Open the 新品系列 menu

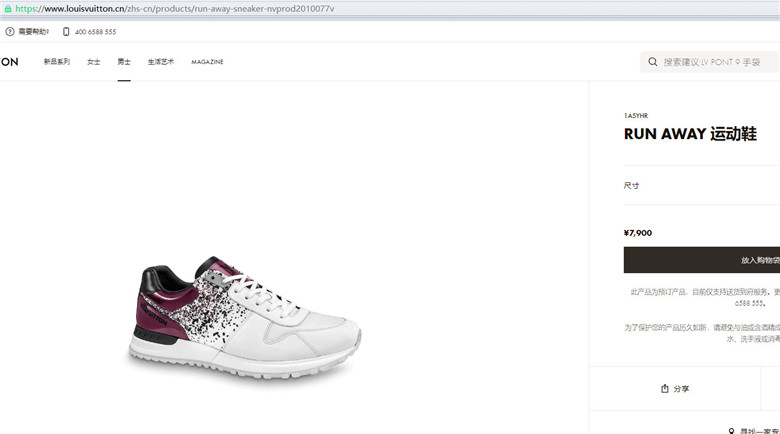[57, 62]
